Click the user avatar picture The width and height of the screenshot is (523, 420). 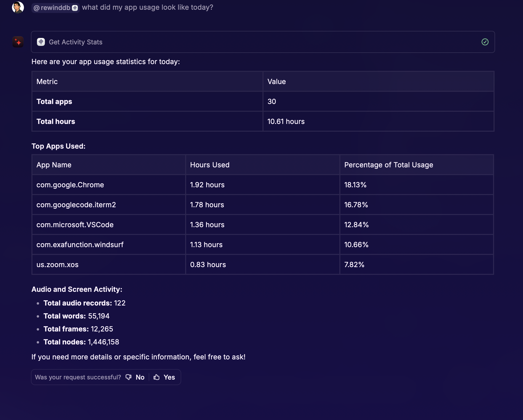point(18,7)
